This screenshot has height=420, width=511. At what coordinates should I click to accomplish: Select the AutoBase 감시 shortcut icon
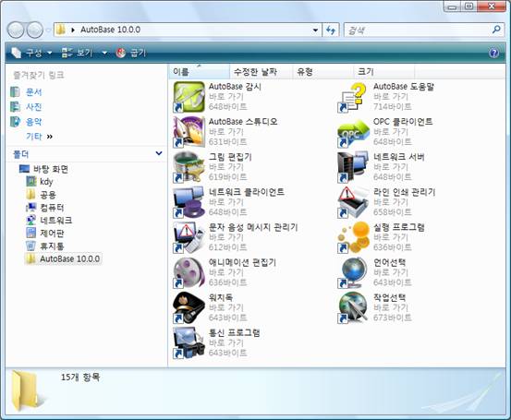click(189, 97)
